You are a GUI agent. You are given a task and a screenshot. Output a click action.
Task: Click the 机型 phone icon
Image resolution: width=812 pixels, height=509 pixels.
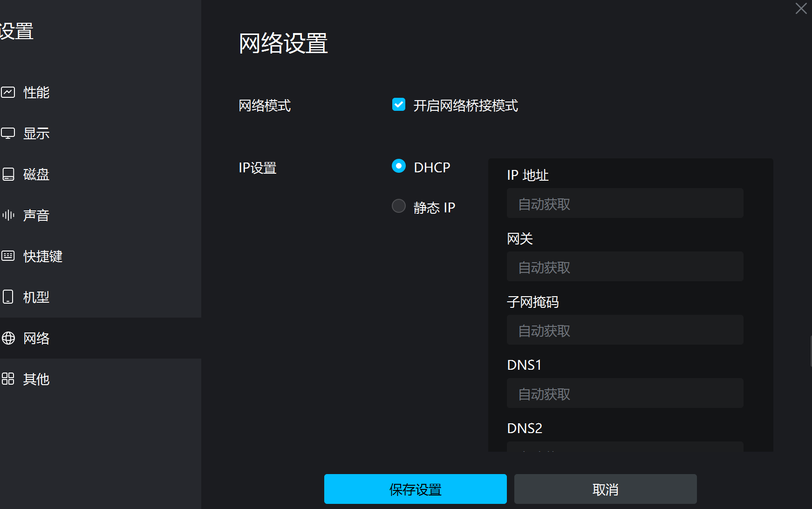(x=8, y=297)
